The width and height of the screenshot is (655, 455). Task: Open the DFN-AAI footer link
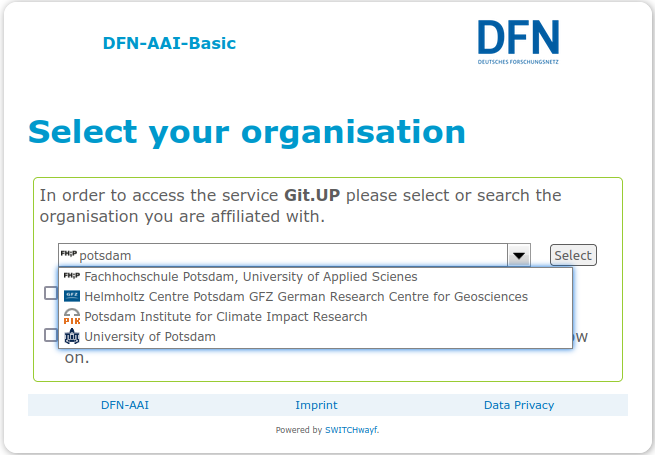(125, 405)
